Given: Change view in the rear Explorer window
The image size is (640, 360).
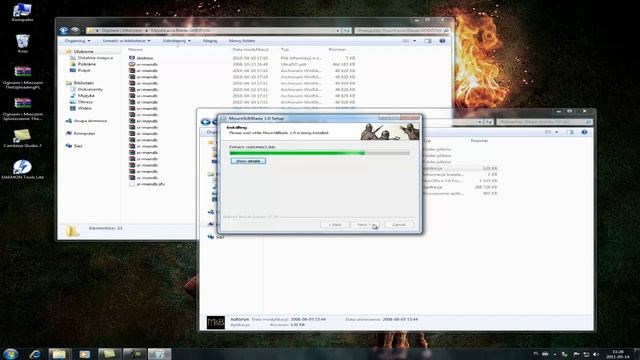Looking at the screenshot, I should [x=405, y=41].
